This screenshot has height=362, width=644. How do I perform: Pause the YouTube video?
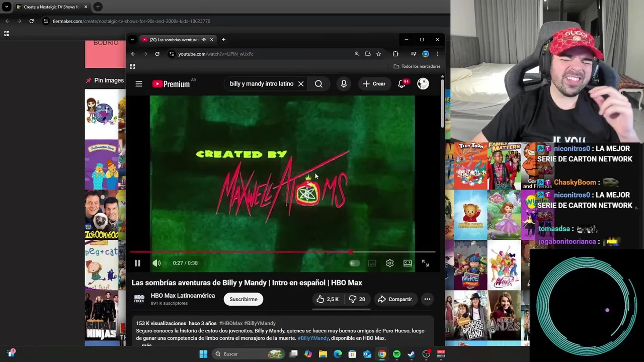137,263
